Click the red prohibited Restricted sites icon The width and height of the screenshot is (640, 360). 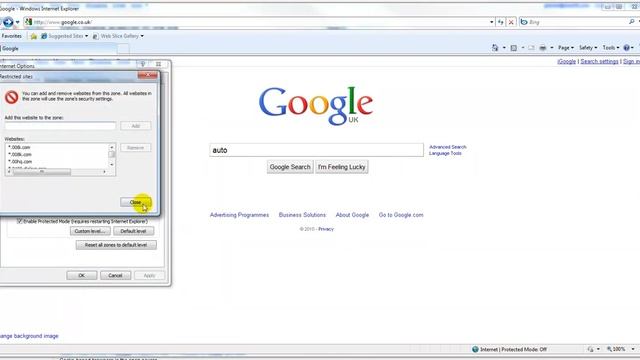tap(11, 97)
